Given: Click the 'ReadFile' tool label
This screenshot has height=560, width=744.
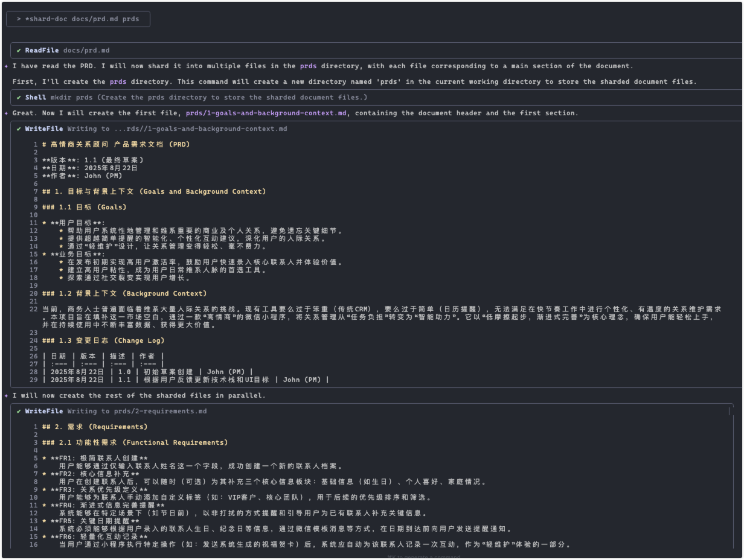Looking at the screenshot, I should pos(42,51).
